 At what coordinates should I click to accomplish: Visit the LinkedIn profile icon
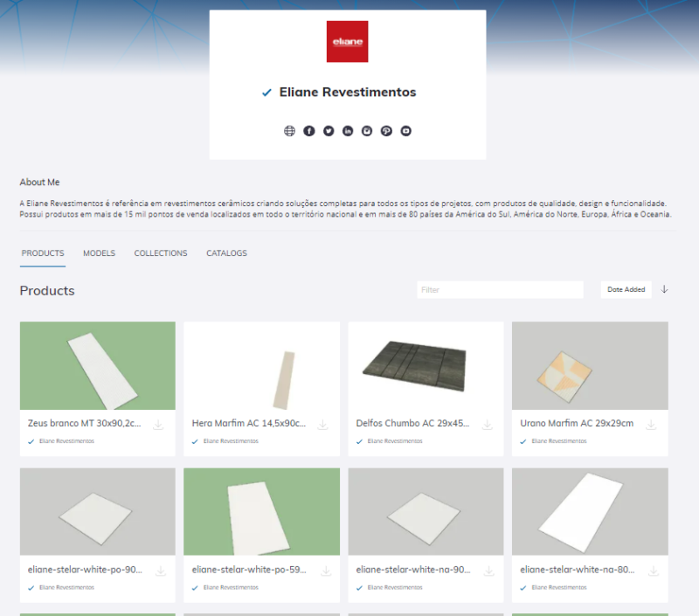(x=348, y=131)
